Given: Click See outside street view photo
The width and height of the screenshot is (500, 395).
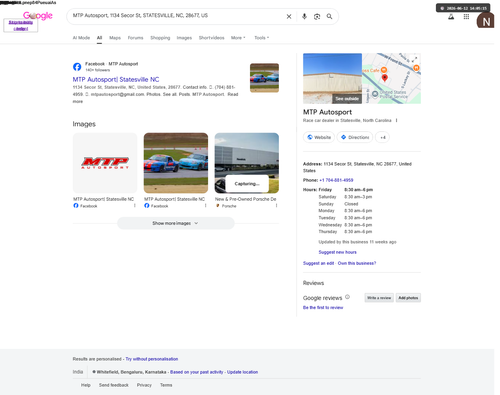Looking at the screenshot, I should (x=332, y=78).
